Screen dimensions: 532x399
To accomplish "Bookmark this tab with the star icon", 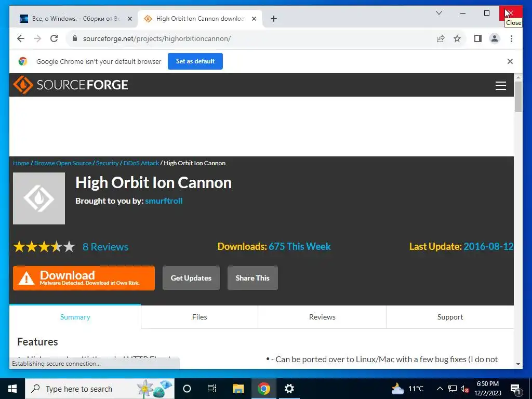I will point(457,38).
